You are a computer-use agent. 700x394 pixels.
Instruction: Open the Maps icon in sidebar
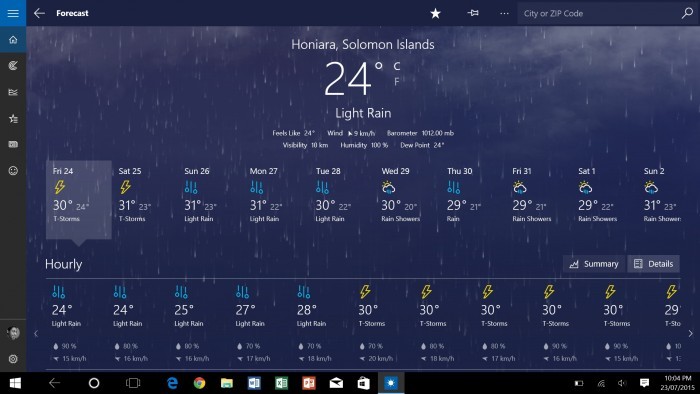coord(13,66)
